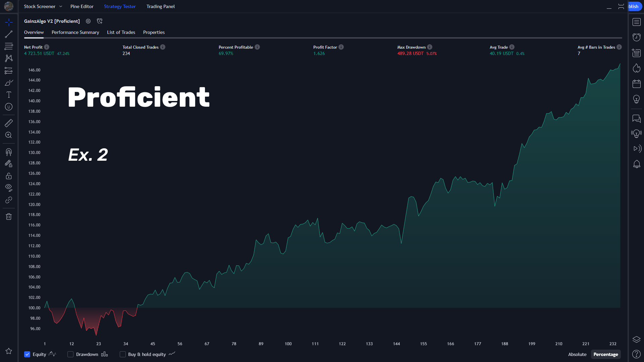644x362 pixels.
Task: Switch to Performance Summary tab
Action: (x=75, y=32)
